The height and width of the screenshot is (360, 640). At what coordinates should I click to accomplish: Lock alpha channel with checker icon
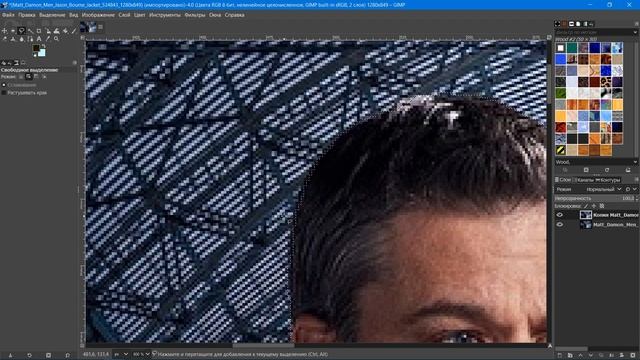602,206
